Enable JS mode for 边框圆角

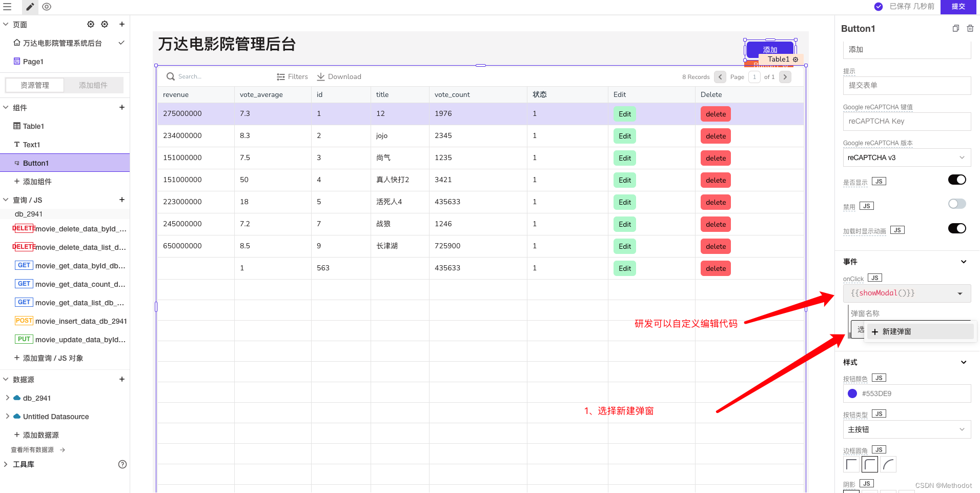pos(879,450)
